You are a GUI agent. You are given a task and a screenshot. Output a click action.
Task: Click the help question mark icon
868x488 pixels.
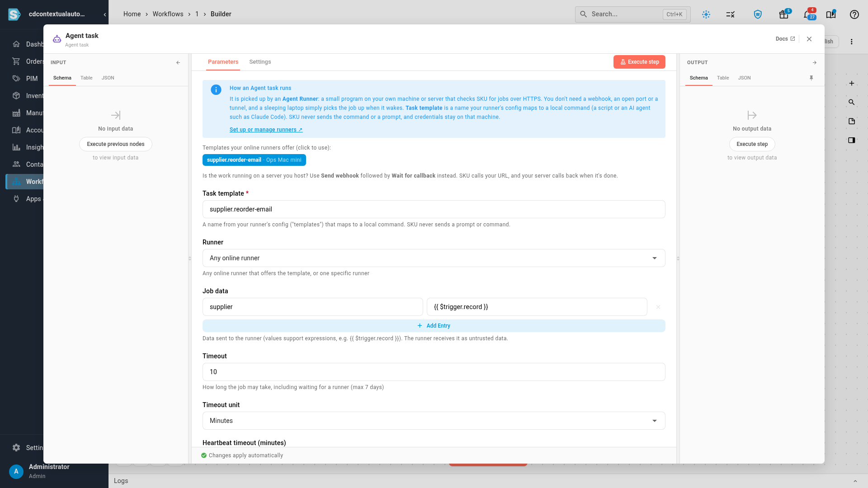click(854, 14)
